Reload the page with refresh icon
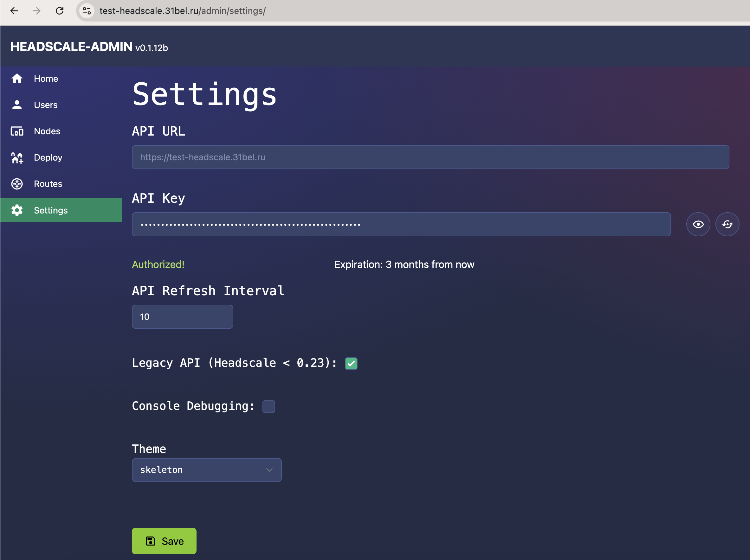The image size is (750, 560). point(60,11)
